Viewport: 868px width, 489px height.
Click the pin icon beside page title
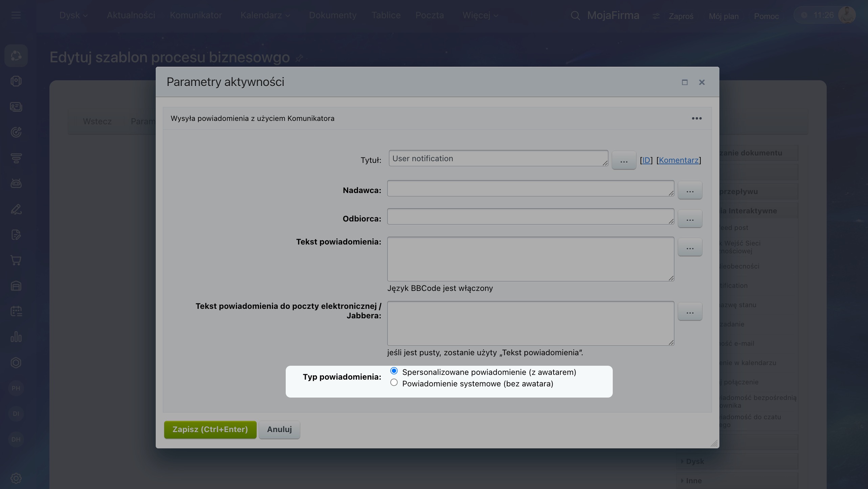299,58
